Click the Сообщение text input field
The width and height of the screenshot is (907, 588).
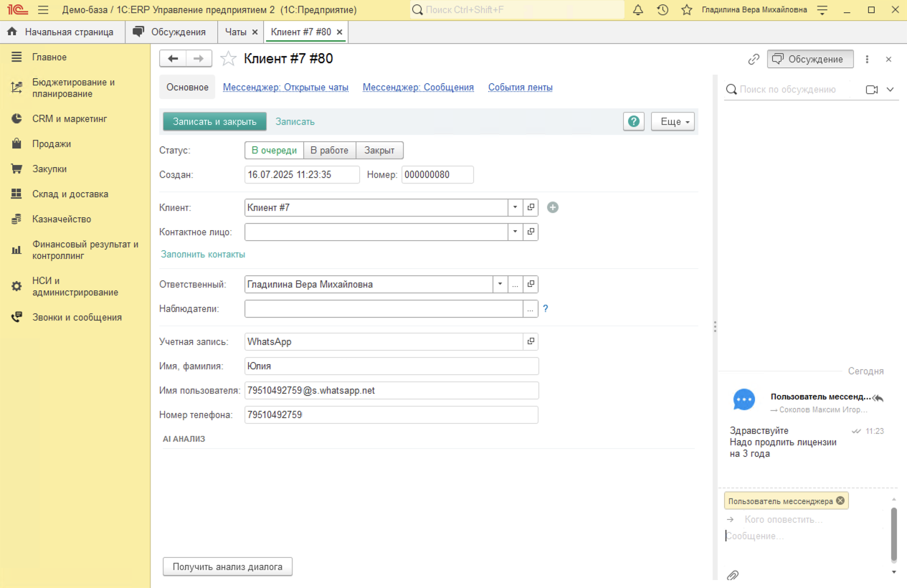click(x=803, y=536)
